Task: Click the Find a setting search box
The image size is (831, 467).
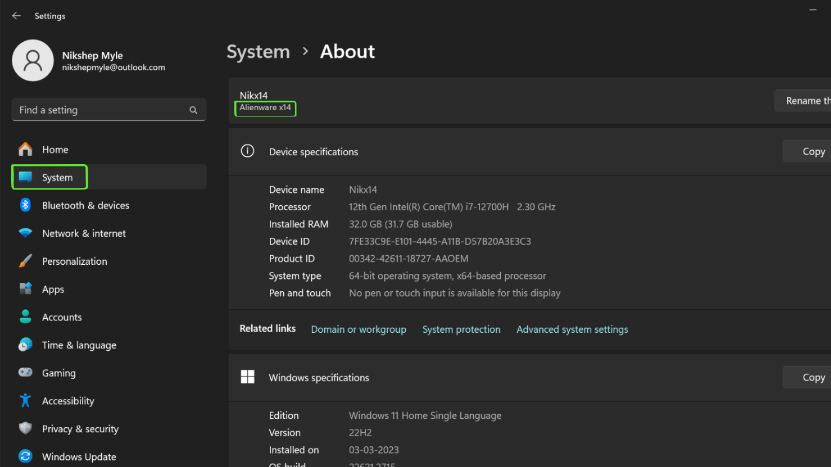Action: pyautogui.click(x=100, y=110)
